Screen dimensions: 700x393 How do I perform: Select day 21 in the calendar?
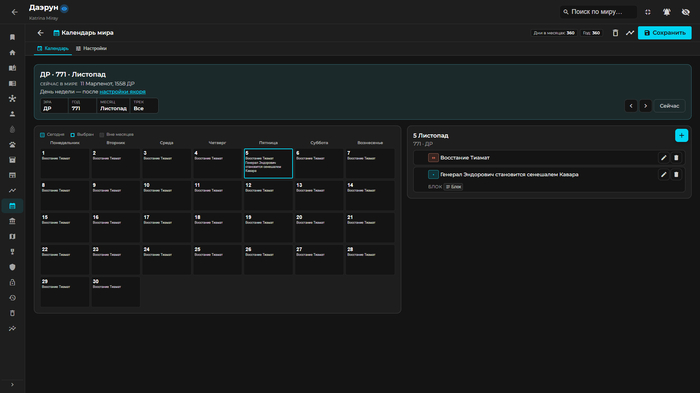[x=370, y=228]
